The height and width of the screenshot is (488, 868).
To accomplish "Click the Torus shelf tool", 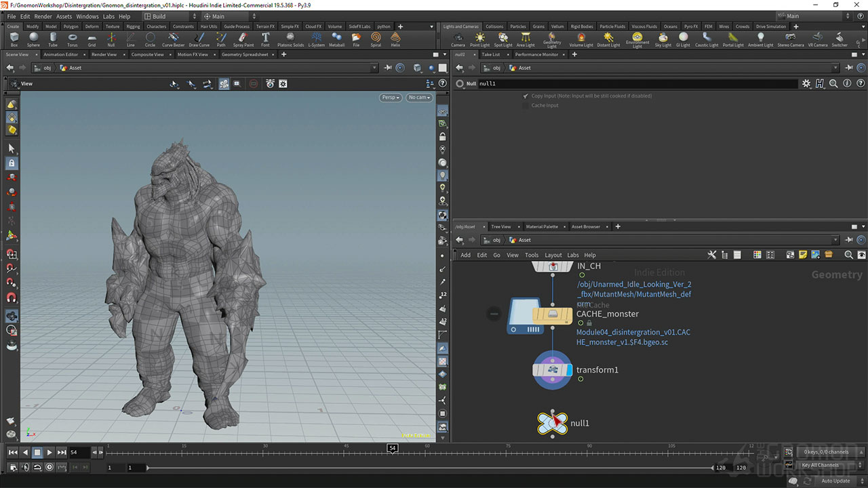I will click(x=72, y=39).
